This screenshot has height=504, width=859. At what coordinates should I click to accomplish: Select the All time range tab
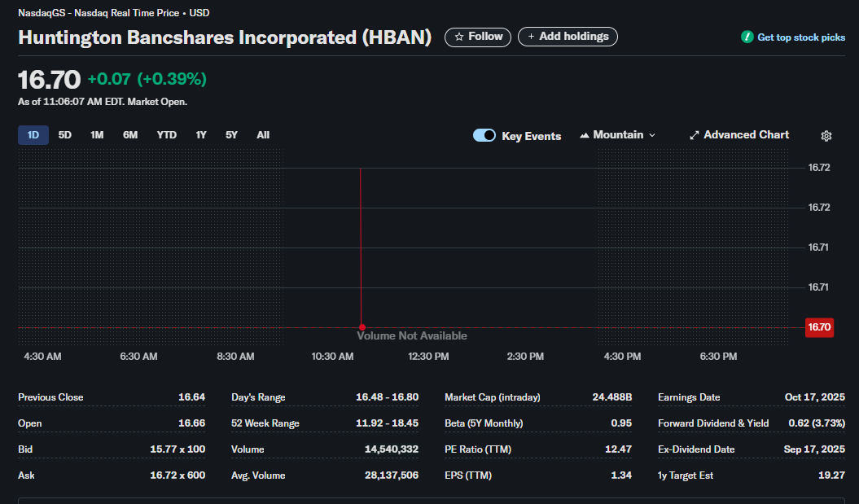263,135
